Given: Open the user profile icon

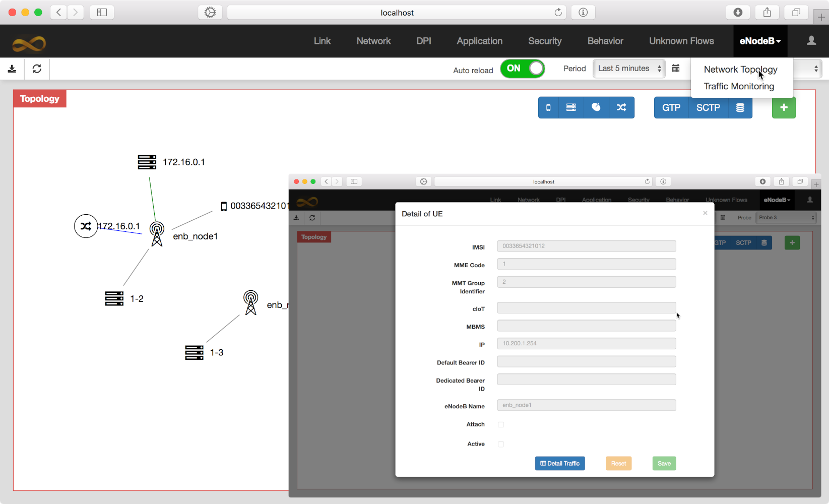Looking at the screenshot, I should (x=811, y=41).
